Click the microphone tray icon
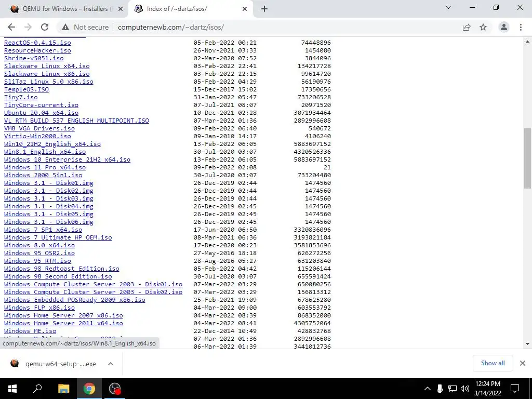The height and width of the screenshot is (399, 532). pyautogui.click(x=440, y=389)
